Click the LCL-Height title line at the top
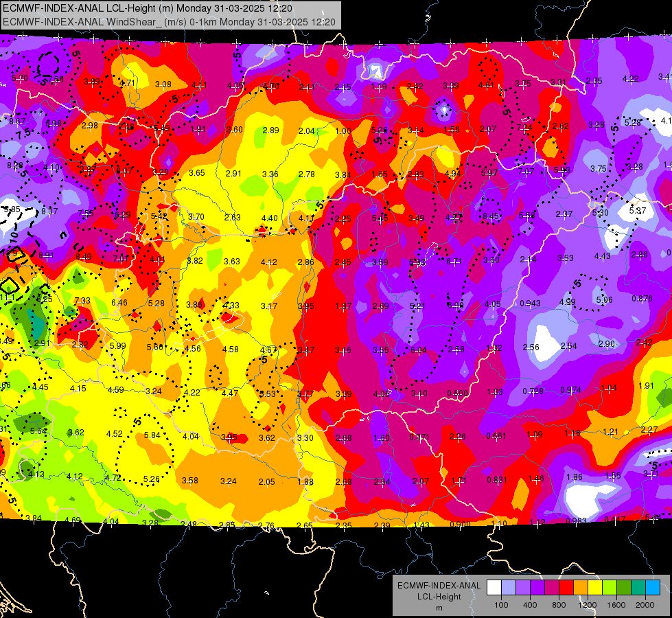 tap(148, 8)
